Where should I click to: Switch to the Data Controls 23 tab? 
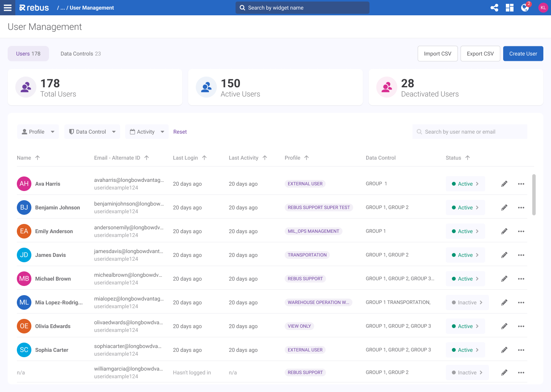(x=81, y=54)
